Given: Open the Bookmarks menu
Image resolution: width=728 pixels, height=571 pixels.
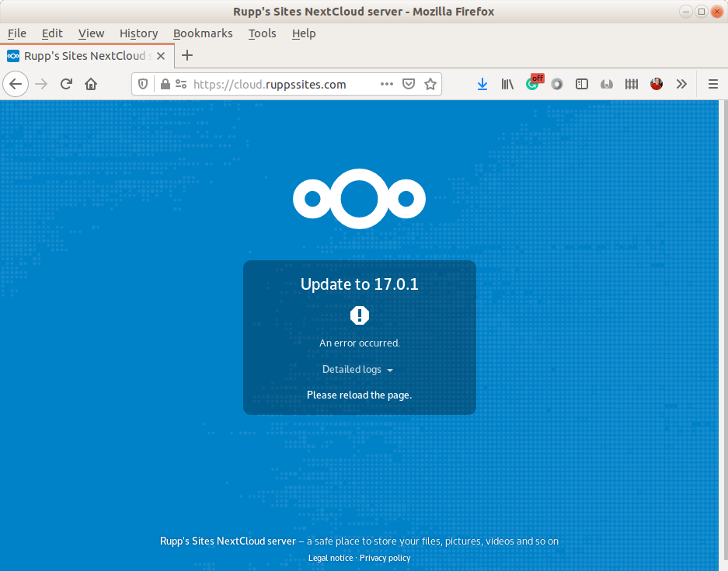Looking at the screenshot, I should [203, 33].
